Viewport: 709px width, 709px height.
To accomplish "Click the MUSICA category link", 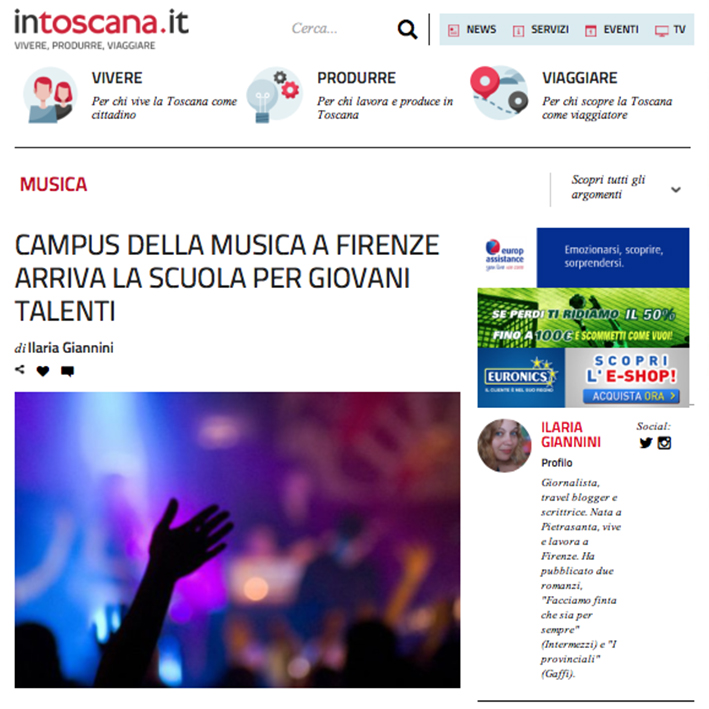I will coord(53,184).
